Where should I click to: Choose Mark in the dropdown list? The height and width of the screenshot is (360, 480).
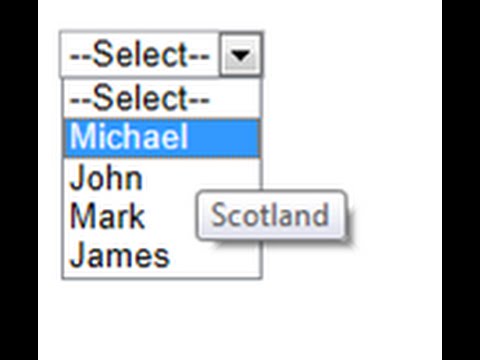107,216
